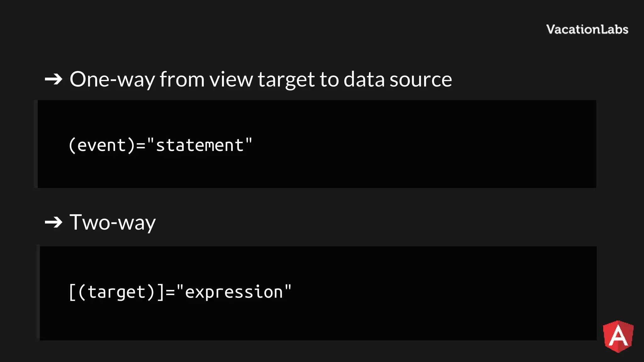Click the arrow bullet before Two-way
644x362 pixels.
53,222
